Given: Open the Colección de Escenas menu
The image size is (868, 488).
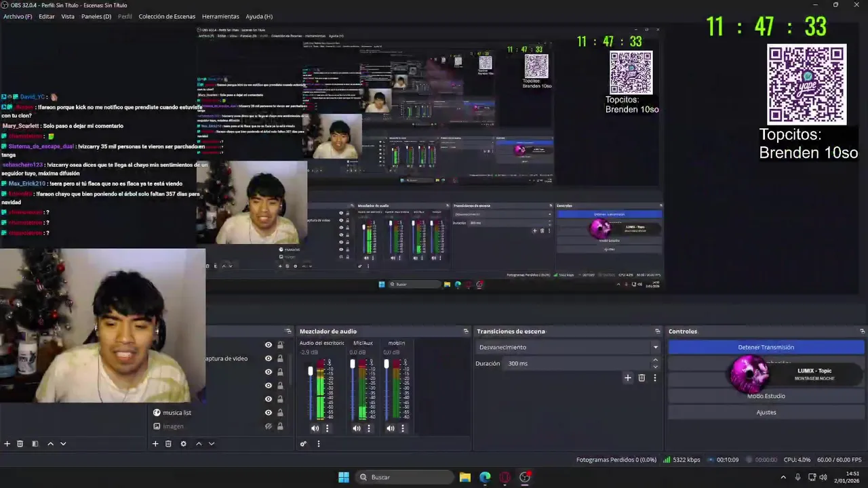Looking at the screenshot, I should pos(167,16).
